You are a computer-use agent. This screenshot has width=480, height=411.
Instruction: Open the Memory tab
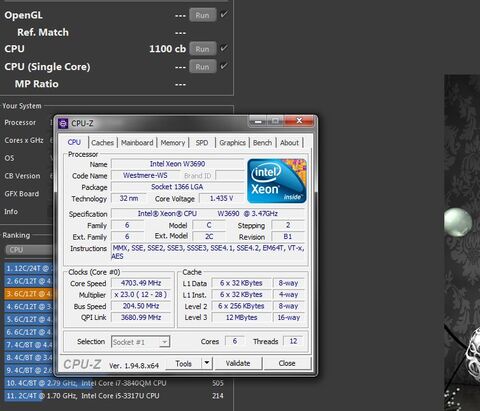pos(173,143)
